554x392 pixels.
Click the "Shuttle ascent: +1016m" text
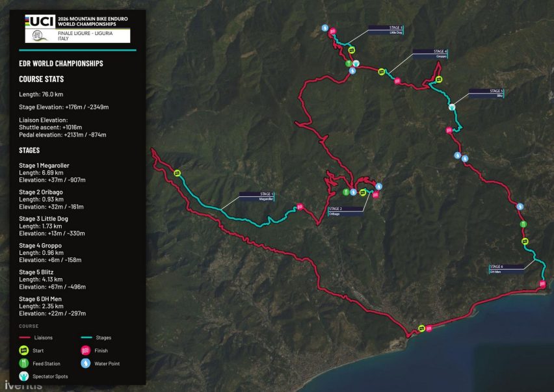point(51,127)
